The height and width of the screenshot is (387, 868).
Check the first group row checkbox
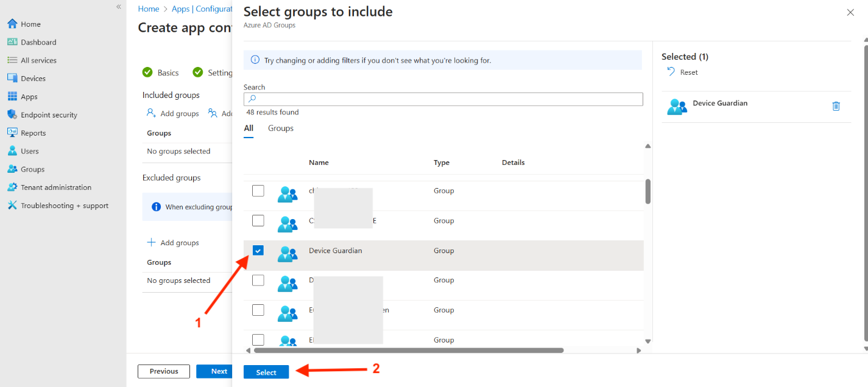(x=258, y=191)
